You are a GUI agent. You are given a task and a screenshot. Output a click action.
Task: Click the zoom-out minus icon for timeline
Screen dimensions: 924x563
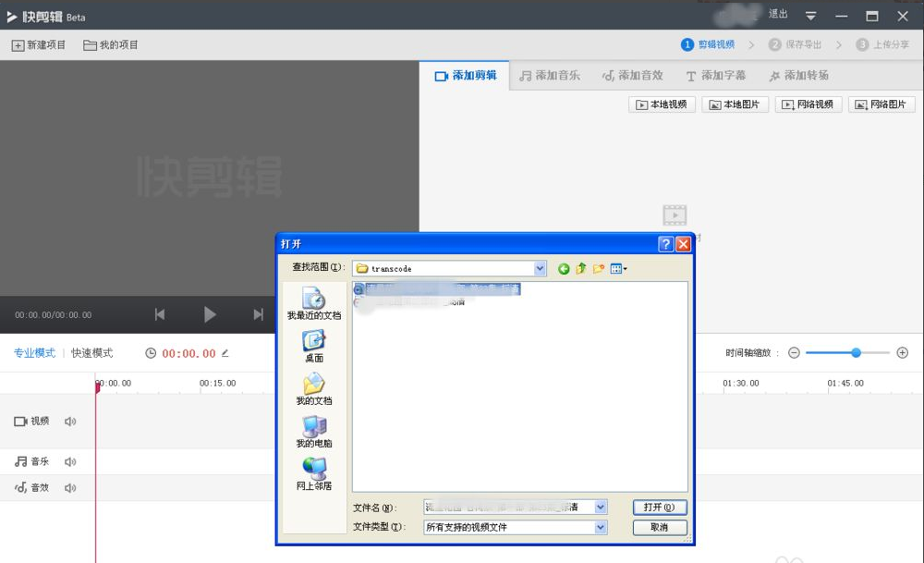tap(794, 353)
